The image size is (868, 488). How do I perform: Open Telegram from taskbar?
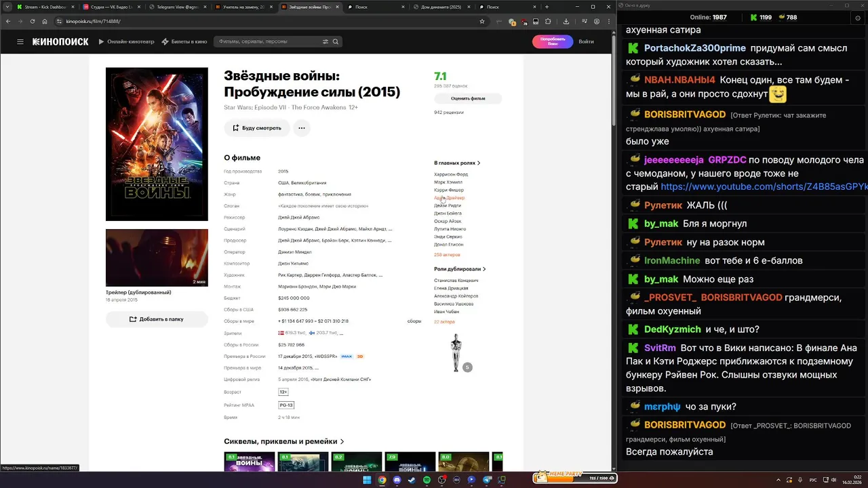coord(487,480)
